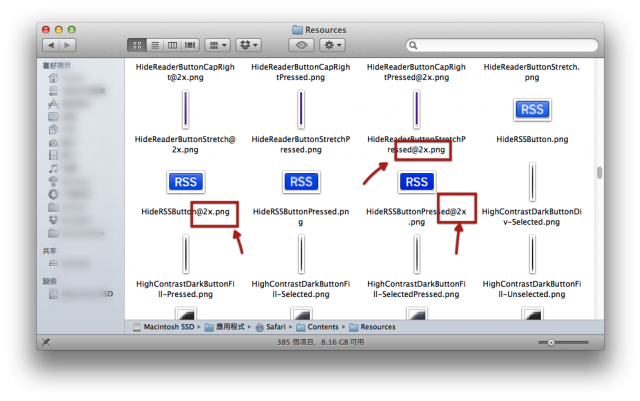Go to 應用程式 folder in path bar
640x401 pixels.
coord(225,327)
